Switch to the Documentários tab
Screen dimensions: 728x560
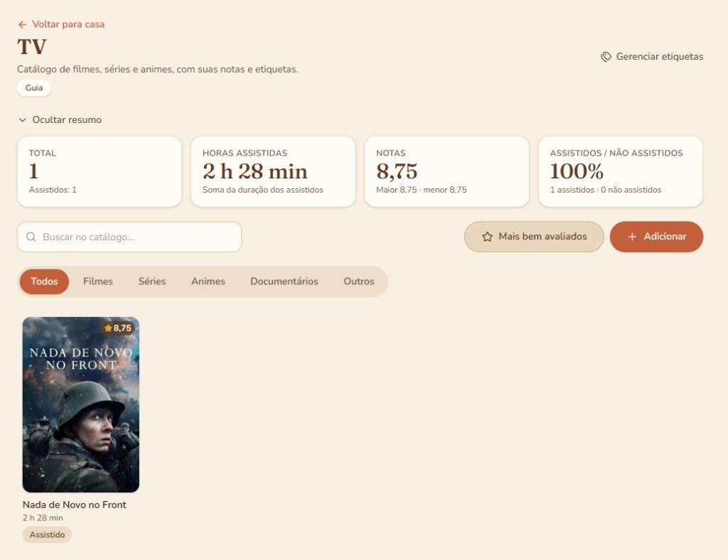coord(284,281)
